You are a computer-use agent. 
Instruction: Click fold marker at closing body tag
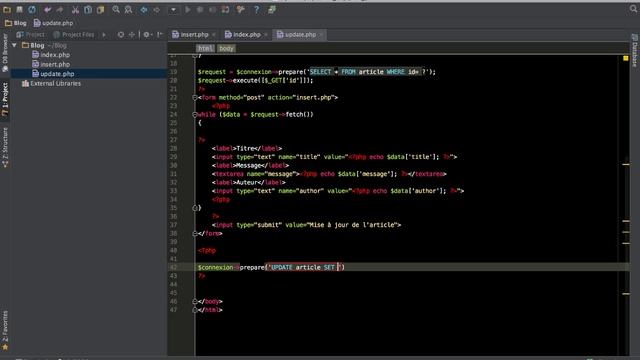[195, 302]
